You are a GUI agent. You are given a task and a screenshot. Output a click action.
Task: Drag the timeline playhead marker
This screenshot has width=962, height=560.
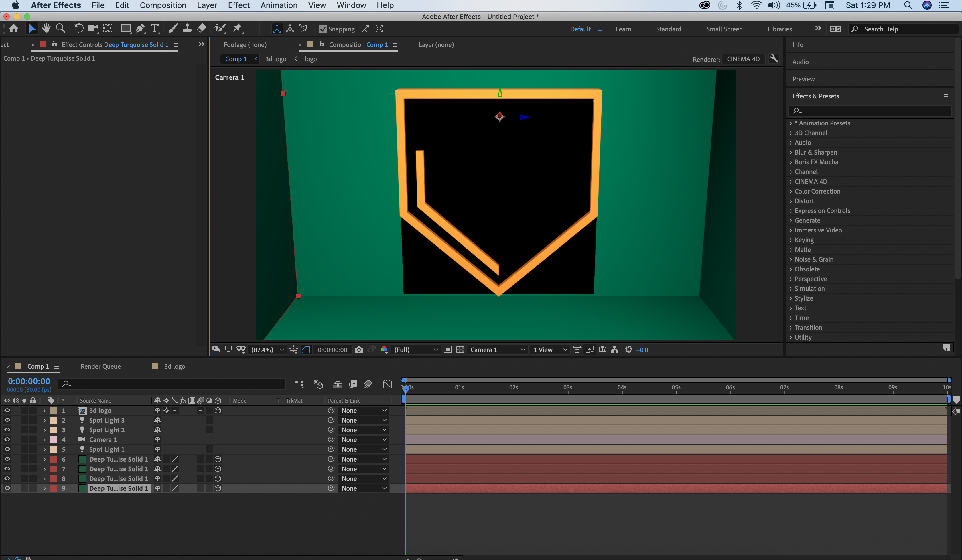coord(405,388)
